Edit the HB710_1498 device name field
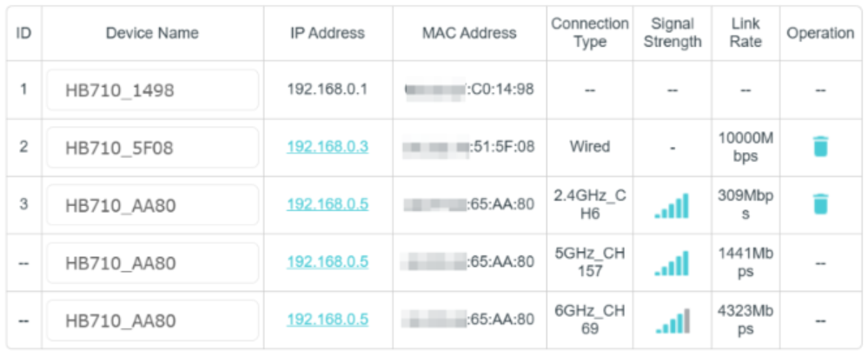 153,90
